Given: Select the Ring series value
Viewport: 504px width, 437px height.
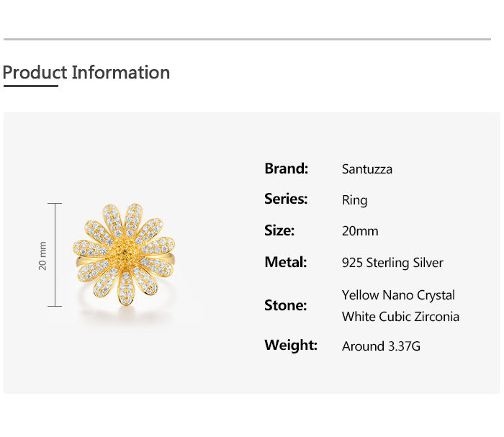Looking at the screenshot, I should coord(354,200).
